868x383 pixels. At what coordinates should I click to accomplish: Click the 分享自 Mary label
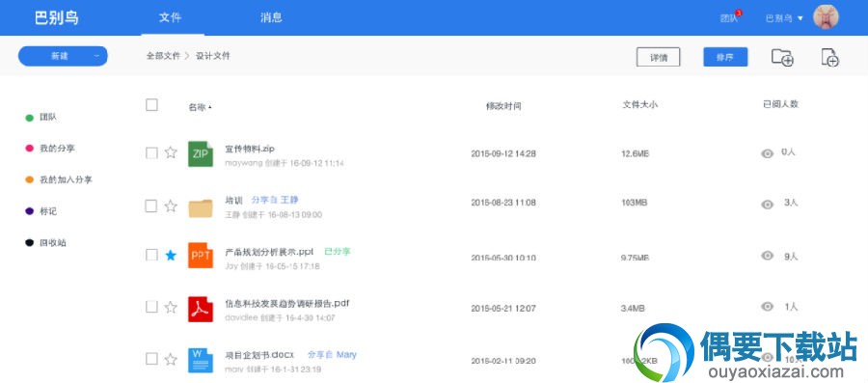click(332, 354)
